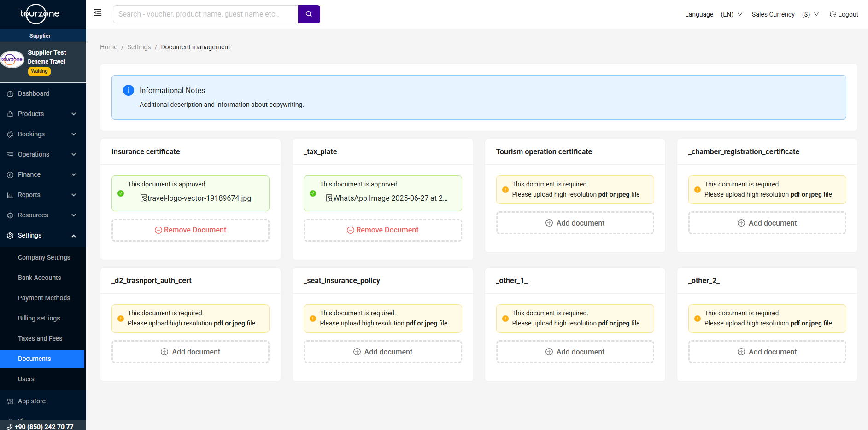Screen dimensions: 868x430
Task: Select Taxes and Fees menu item
Action: pos(40,338)
